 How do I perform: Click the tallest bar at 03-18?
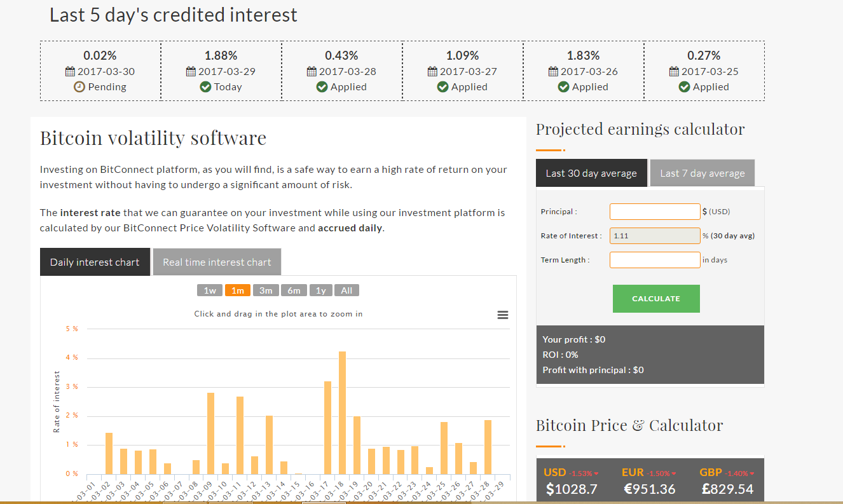point(342,412)
